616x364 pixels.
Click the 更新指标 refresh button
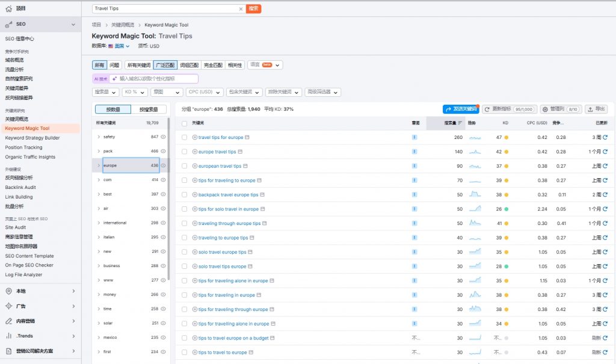(x=509, y=110)
